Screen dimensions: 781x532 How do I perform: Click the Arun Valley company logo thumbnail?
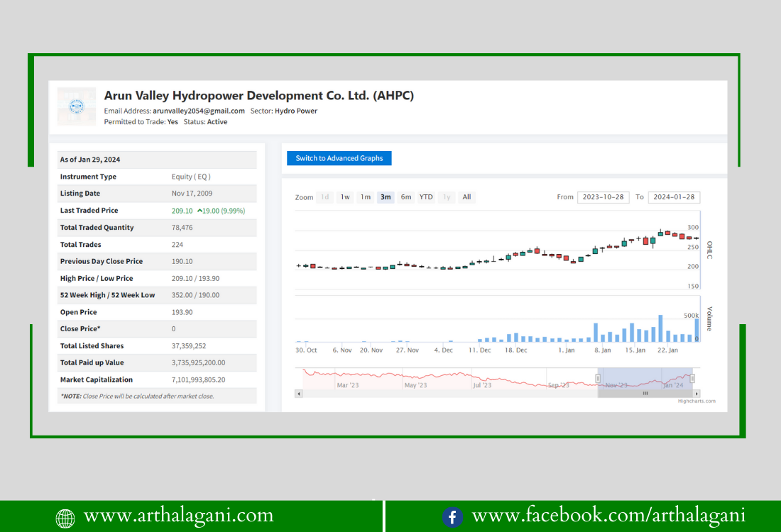click(77, 106)
